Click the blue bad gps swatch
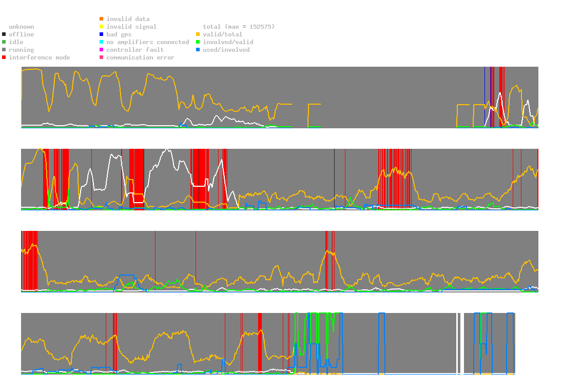562x392 pixels. [x=102, y=34]
